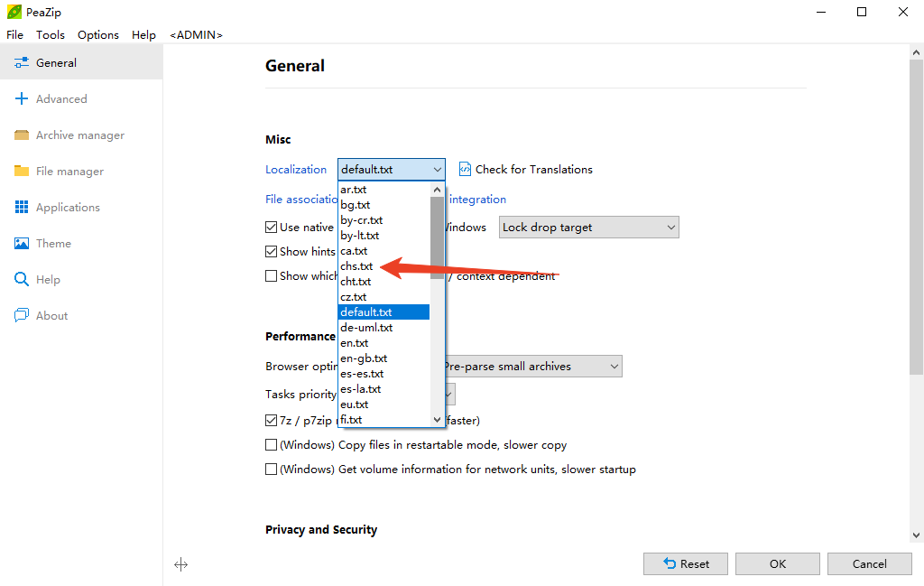This screenshot has width=924, height=586.
Task: Open the Tools menu
Action: coord(51,35)
